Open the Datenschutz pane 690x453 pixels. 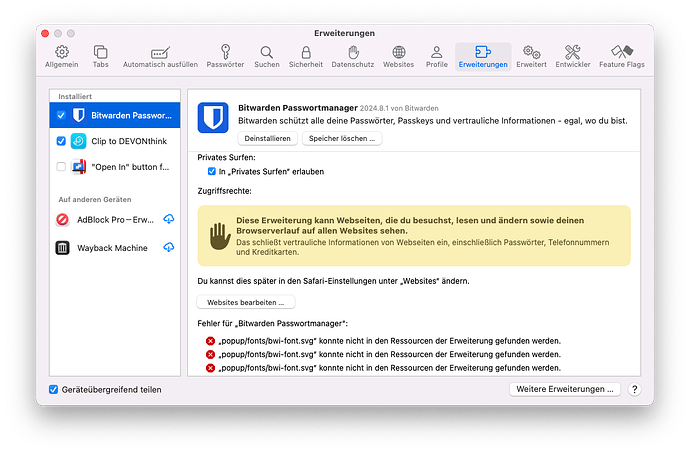point(353,56)
